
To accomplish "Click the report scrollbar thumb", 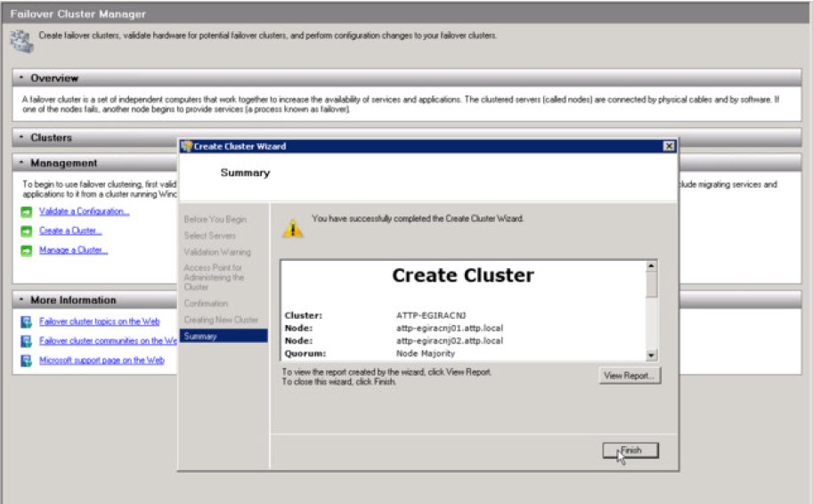I will click(x=651, y=284).
